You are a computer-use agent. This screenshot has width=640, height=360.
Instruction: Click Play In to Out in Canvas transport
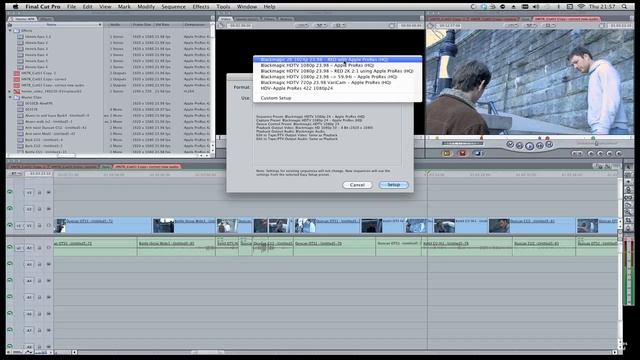point(519,145)
